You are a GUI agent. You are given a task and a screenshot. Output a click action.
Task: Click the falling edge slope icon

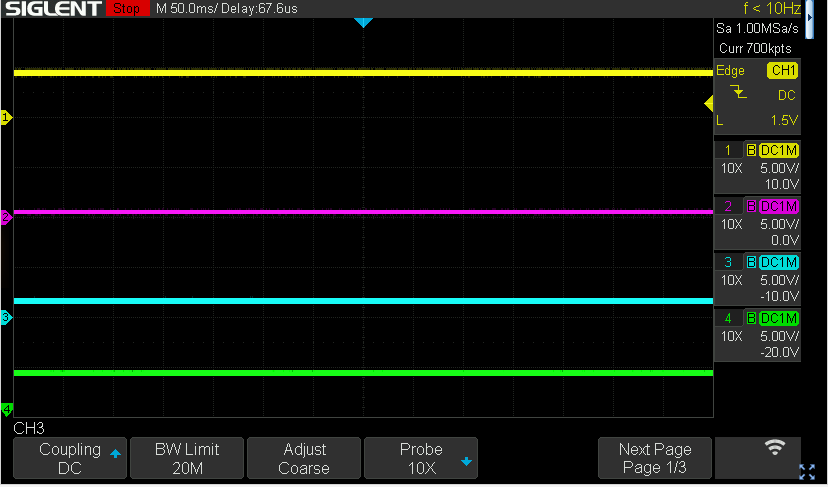(738, 92)
